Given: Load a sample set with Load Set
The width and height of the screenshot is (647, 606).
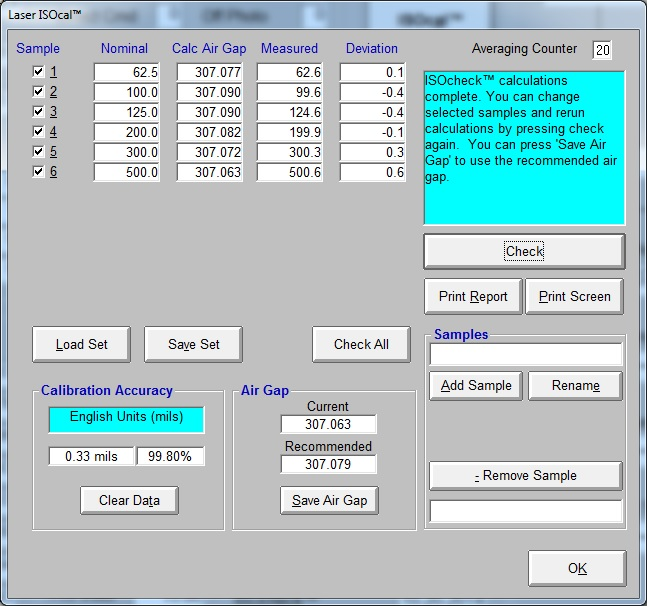Looking at the screenshot, I should (x=82, y=344).
